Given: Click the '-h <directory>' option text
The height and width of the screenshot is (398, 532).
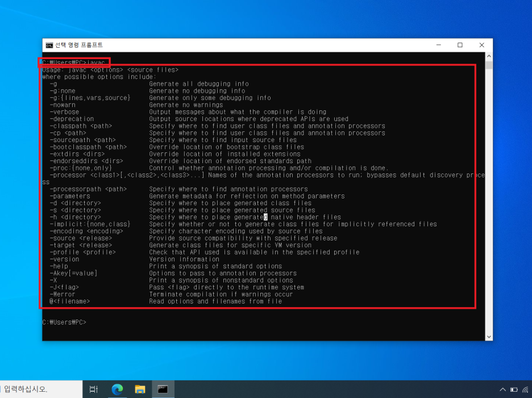Looking at the screenshot, I should pos(76,217).
